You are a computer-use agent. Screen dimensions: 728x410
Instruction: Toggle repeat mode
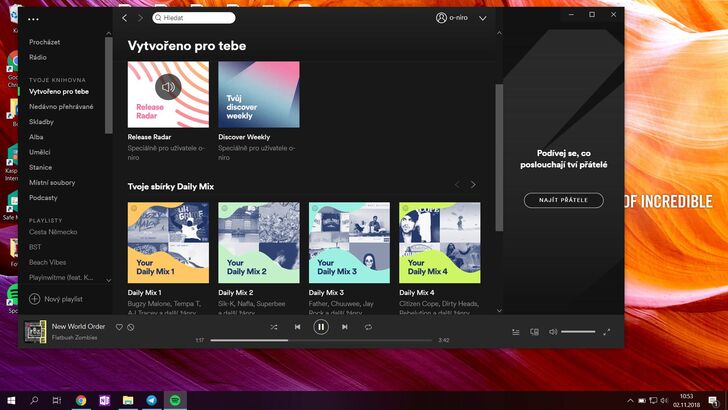pos(368,327)
